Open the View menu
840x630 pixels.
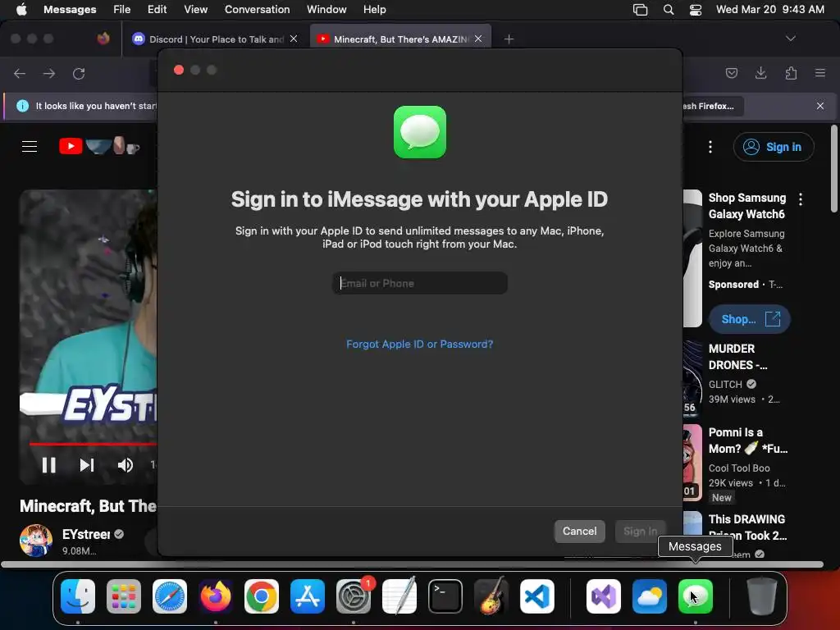[x=195, y=10]
